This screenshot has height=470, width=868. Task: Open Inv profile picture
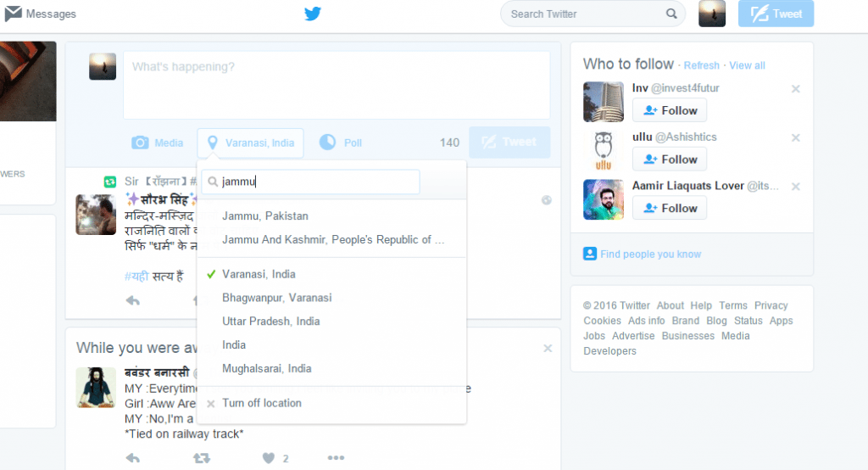pyautogui.click(x=604, y=102)
